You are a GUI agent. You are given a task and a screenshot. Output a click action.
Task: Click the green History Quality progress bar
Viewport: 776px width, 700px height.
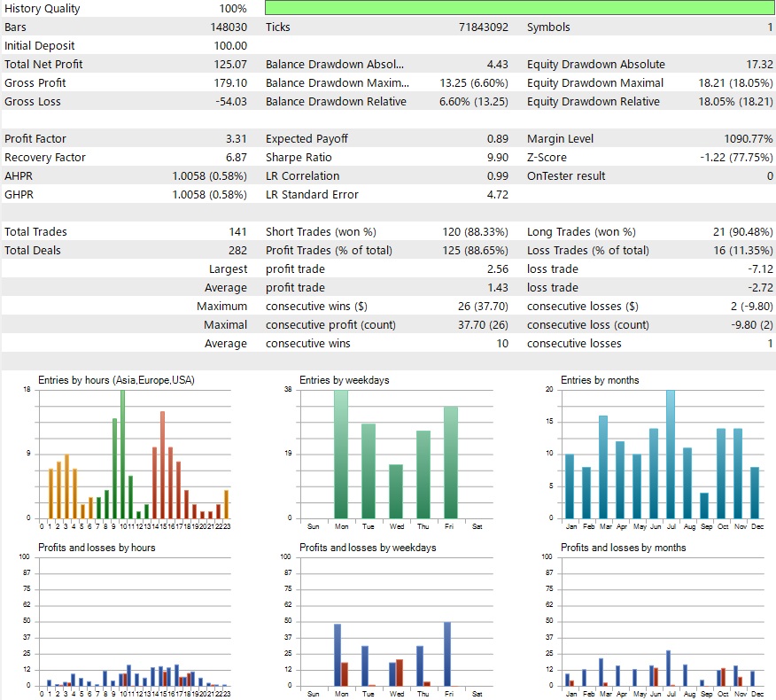[519, 8]
